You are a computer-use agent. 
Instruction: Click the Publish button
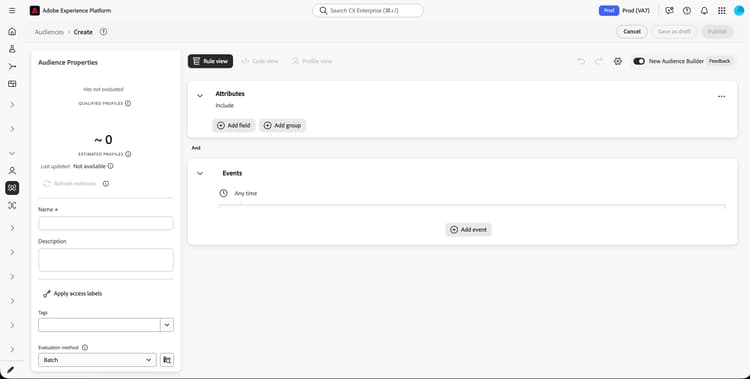coord(717,32)
